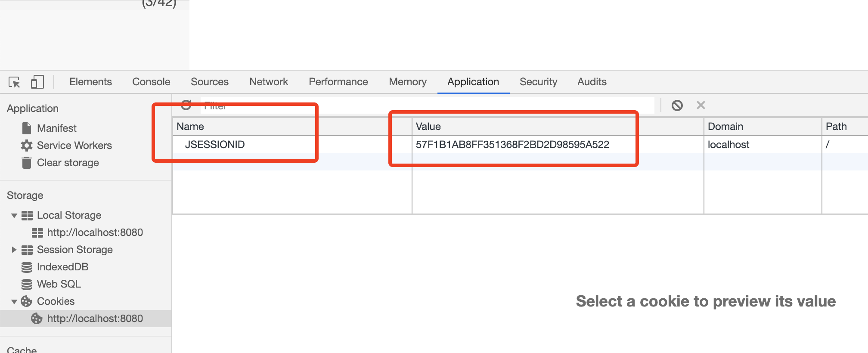Switch to the Network tab
Viewport: 868px width, 353px height.
pyautogui.click(x=268, y=82)
